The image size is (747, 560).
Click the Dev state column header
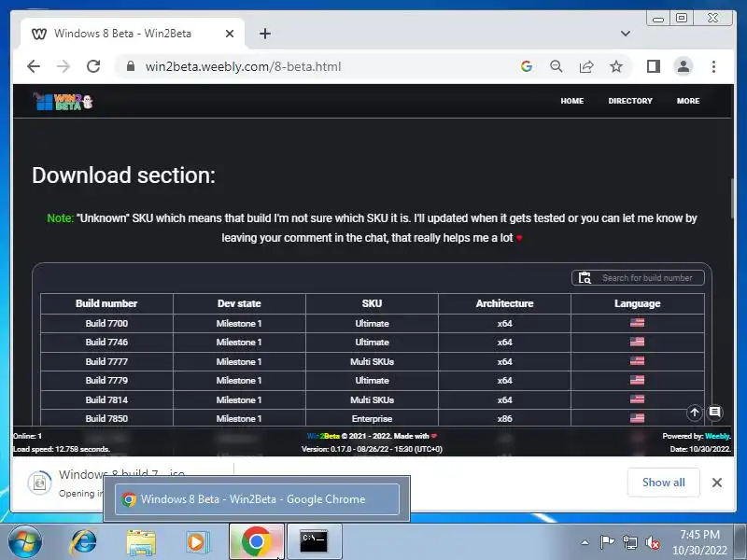point(239,303)
